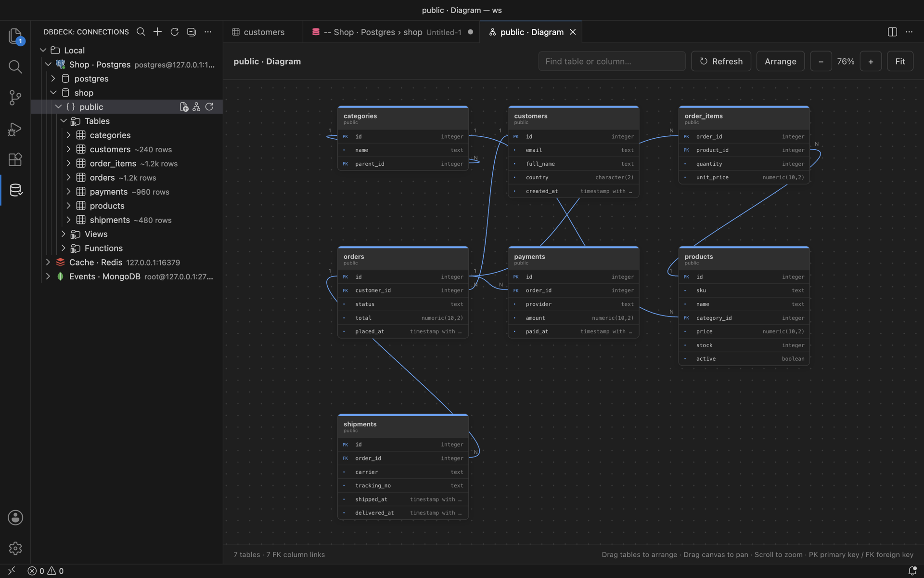Collapse the Tables folder

tap(63, 121)
